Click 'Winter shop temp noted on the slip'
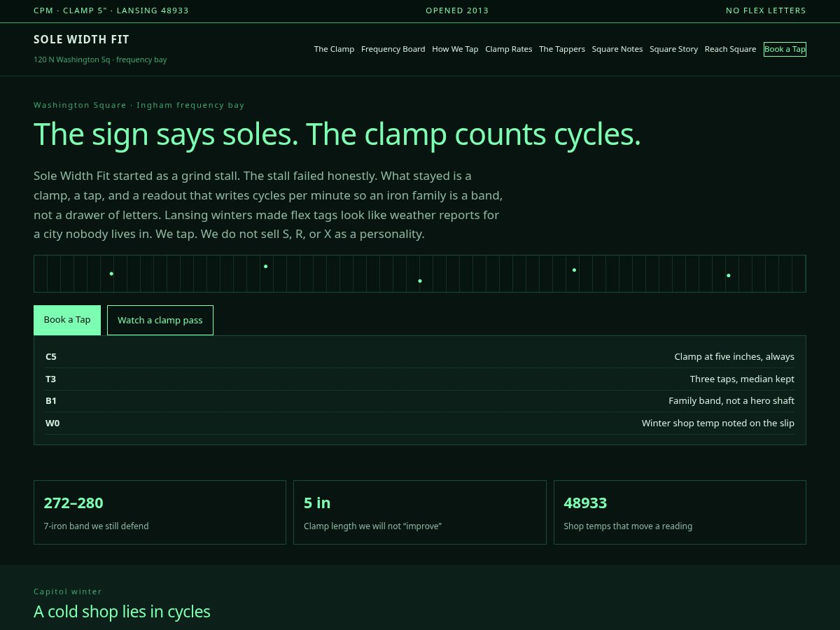Image resolution: width=840 pixels, height=630 pixels. [718, 423]
